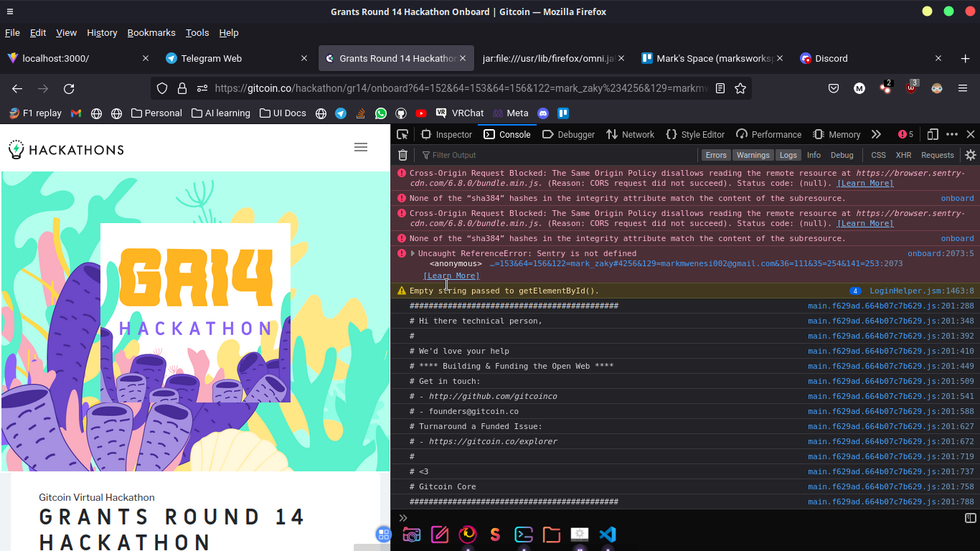Enable the Info filter in the console

pyautogui.click(x=814, y=155)
